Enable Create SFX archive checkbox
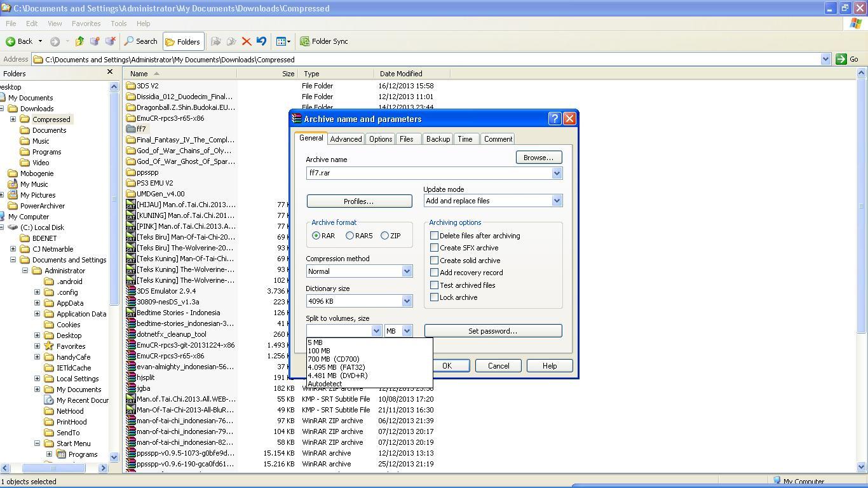868x488 pixels. point(435,248)
